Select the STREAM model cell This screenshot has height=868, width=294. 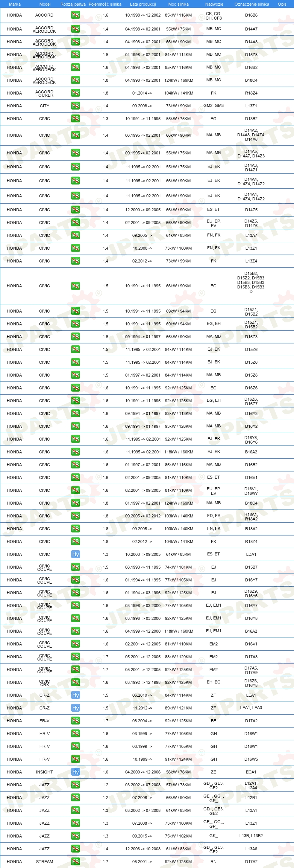44,862
